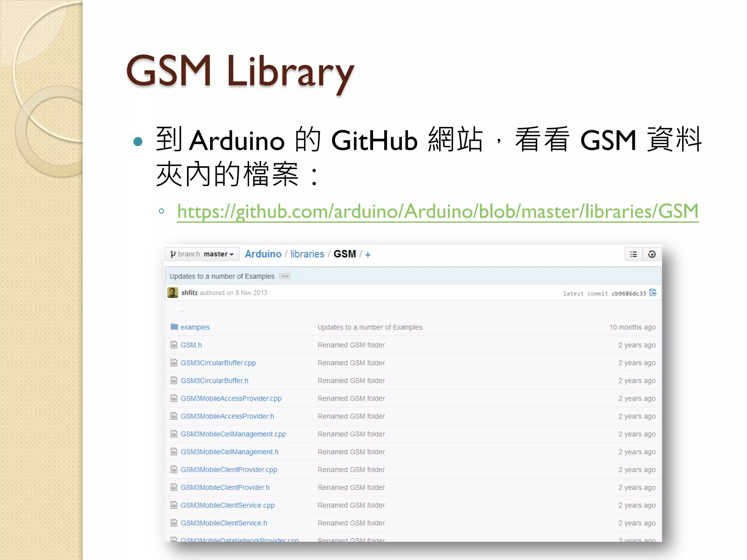The image size is (747, 560).
Task: Click the file icon beside GSM3MobileCellManagement.cpp
Action: pyautogui.click(x=174, y=434)
